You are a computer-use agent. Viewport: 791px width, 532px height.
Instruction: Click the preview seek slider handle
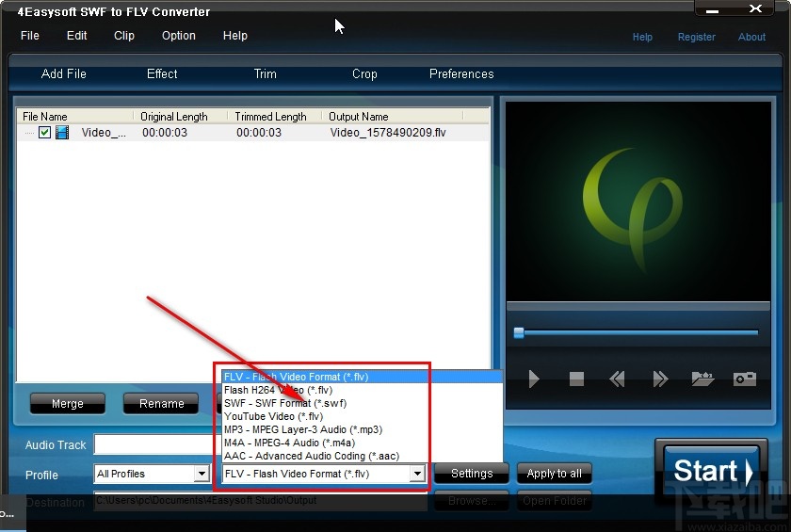[x=519, y=332]
